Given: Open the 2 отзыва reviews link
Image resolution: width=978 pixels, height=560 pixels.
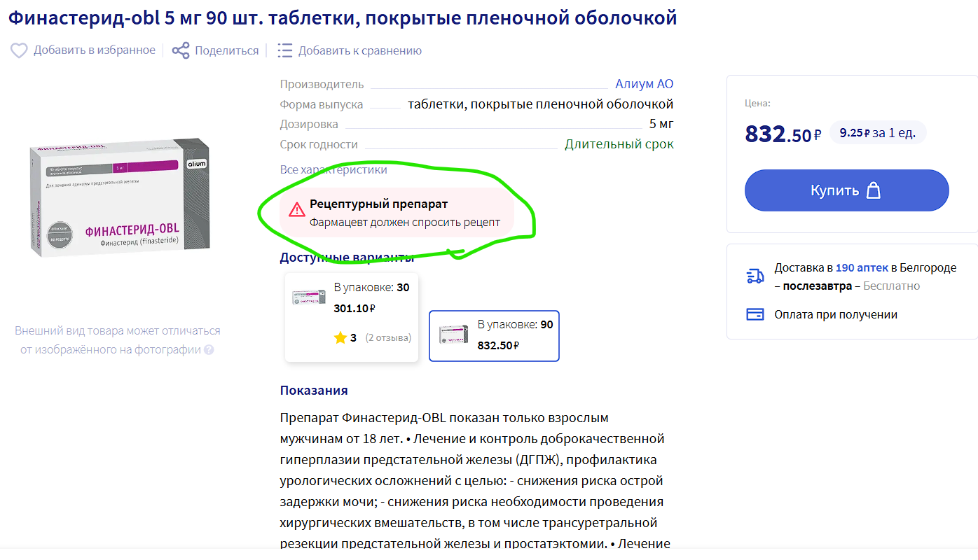Looking at the screenshot, I should [388, 337].
